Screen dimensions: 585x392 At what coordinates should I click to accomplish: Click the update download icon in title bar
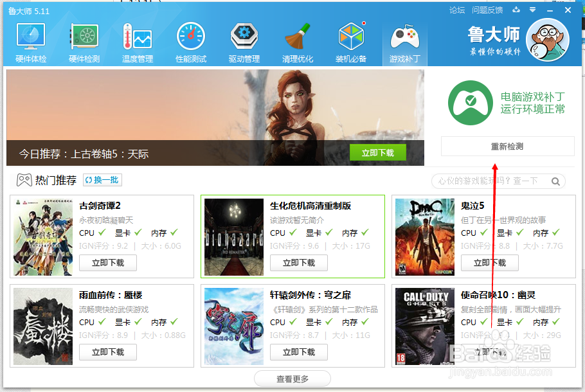coord(516,10)
